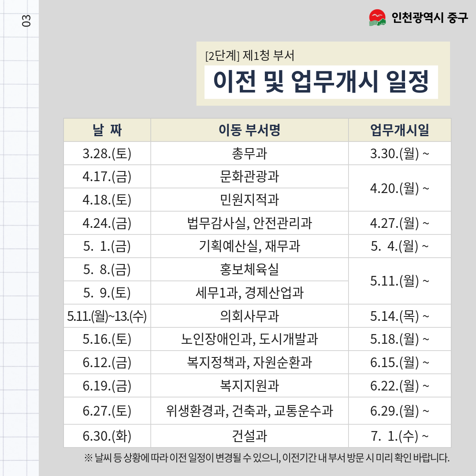Select the 이동 부서명 column header
The height and width of the screenshot is (476, 476).
(x=249, y=130)
